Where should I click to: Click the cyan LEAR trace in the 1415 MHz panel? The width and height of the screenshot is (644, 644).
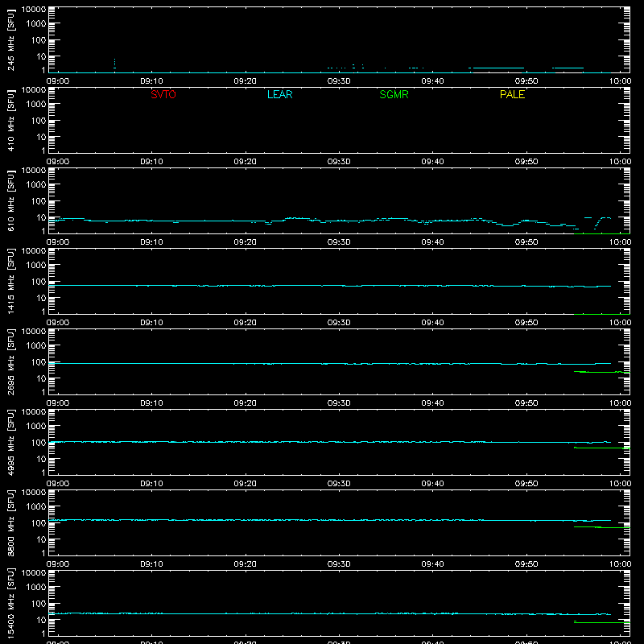[x=329, y=286]
